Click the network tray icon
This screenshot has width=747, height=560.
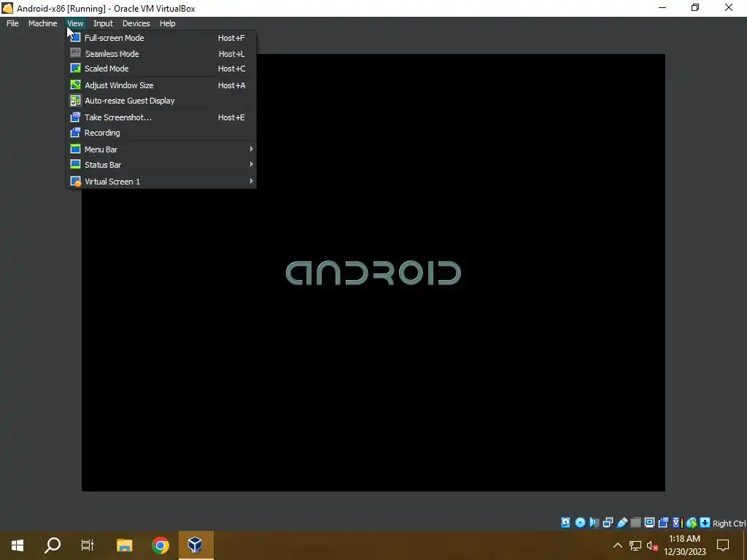pos(635,545)
